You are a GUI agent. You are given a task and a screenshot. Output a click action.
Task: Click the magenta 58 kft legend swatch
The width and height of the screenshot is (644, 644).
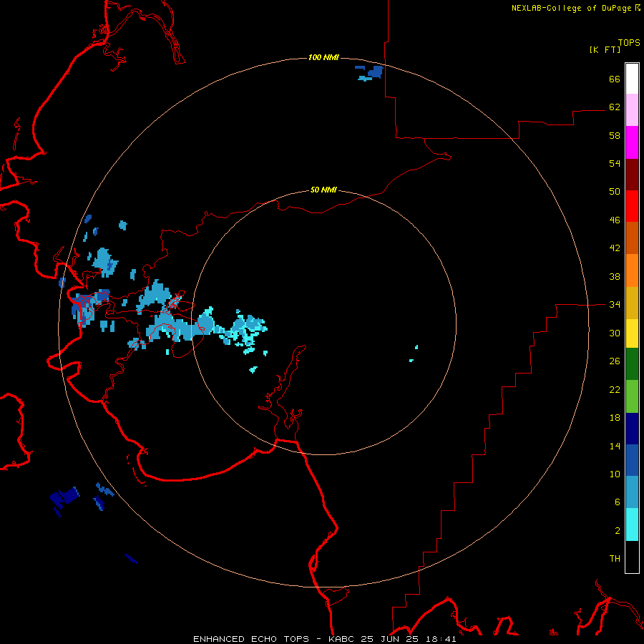(632, 142)
